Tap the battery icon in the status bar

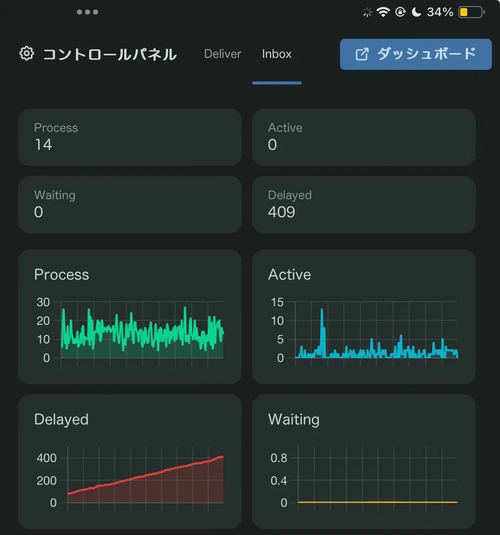(472, 12)
